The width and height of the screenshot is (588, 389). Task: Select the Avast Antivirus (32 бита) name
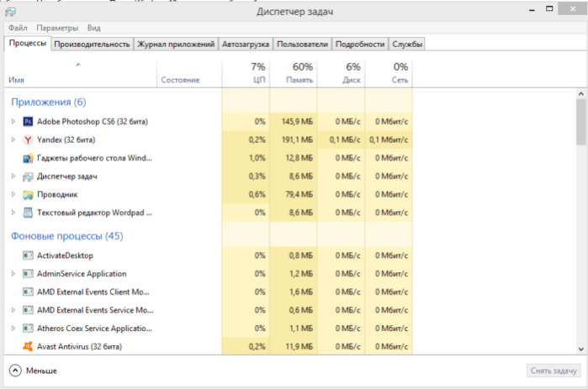[x=80, y=347]
